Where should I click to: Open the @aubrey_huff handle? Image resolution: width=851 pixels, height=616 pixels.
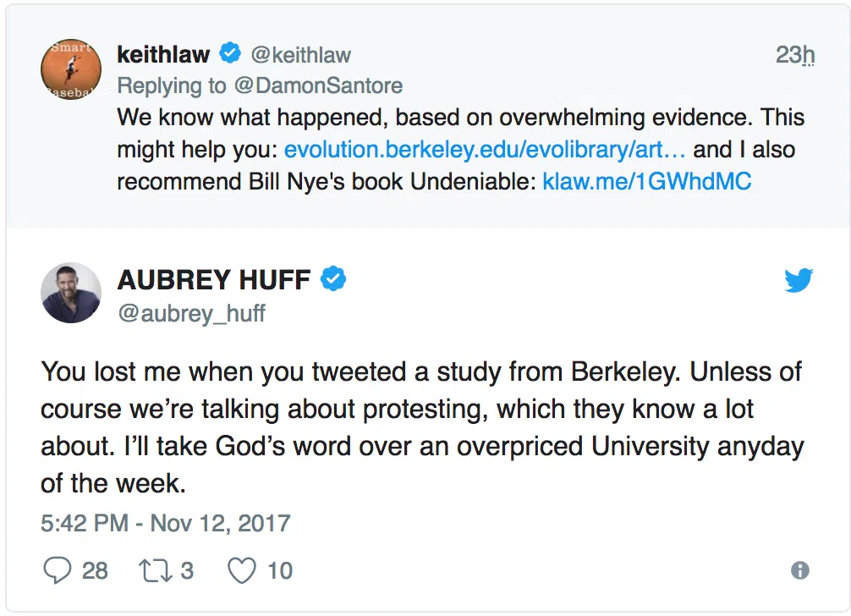pos(191,312)
